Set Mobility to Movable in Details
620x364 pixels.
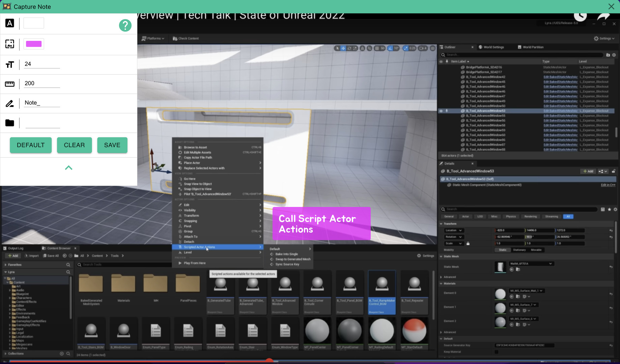pyautogui.click(x=536, y=250)
